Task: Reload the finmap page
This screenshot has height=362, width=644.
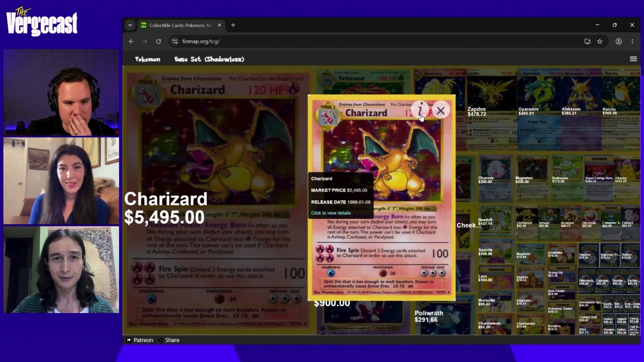Action: (x=158, y=41)
